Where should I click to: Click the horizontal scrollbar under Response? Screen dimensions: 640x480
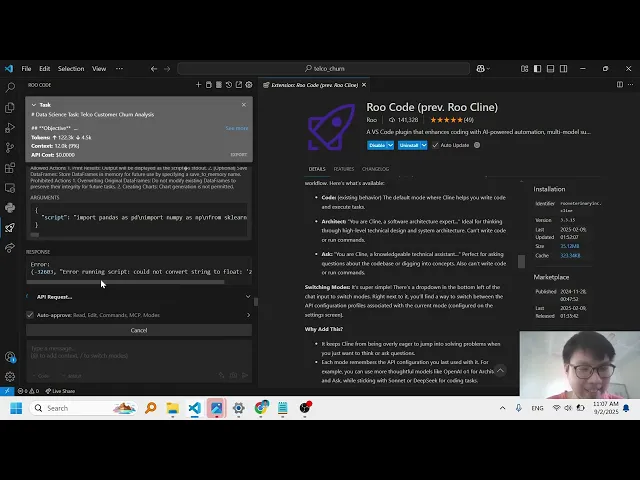pos(125,282)
